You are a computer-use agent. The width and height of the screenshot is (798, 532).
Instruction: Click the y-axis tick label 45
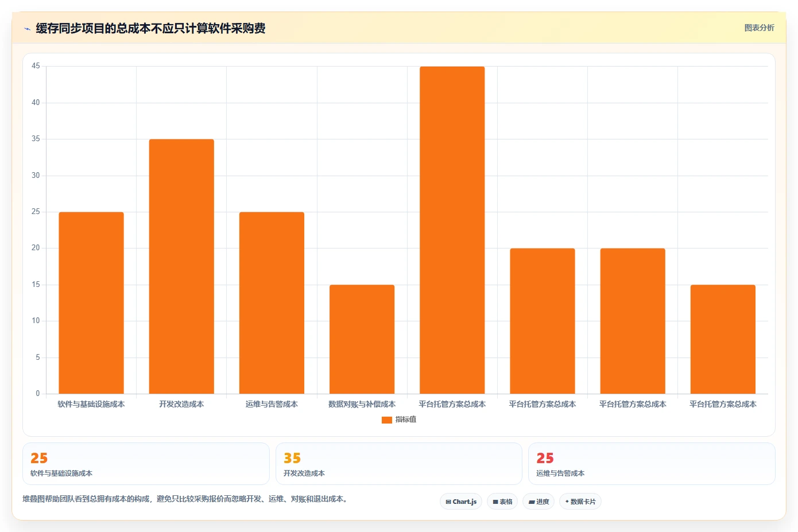point(36,66)
